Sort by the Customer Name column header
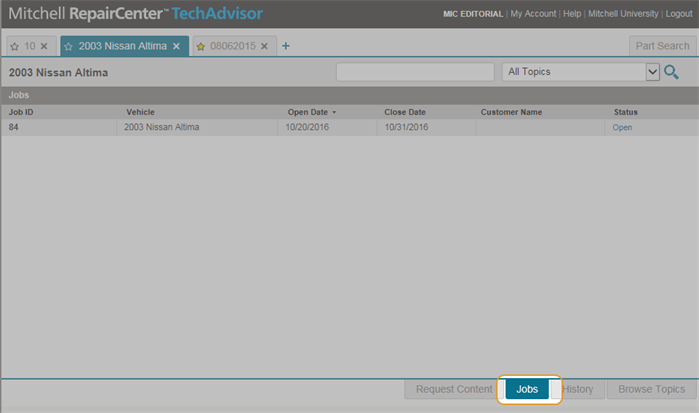The width and height of the screenshot is (699, 413). click(x=511, y=112)
